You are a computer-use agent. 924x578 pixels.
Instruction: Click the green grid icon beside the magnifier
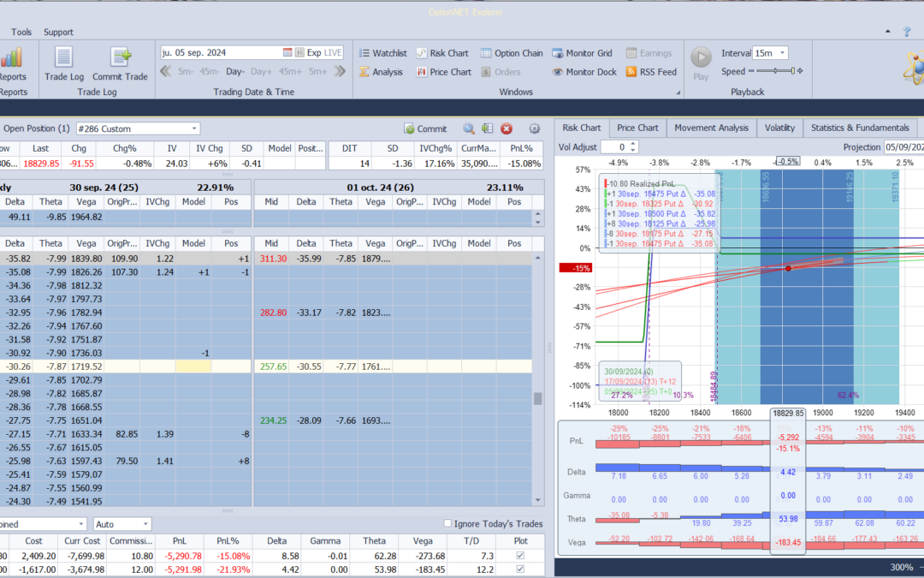tap(488, 128)
